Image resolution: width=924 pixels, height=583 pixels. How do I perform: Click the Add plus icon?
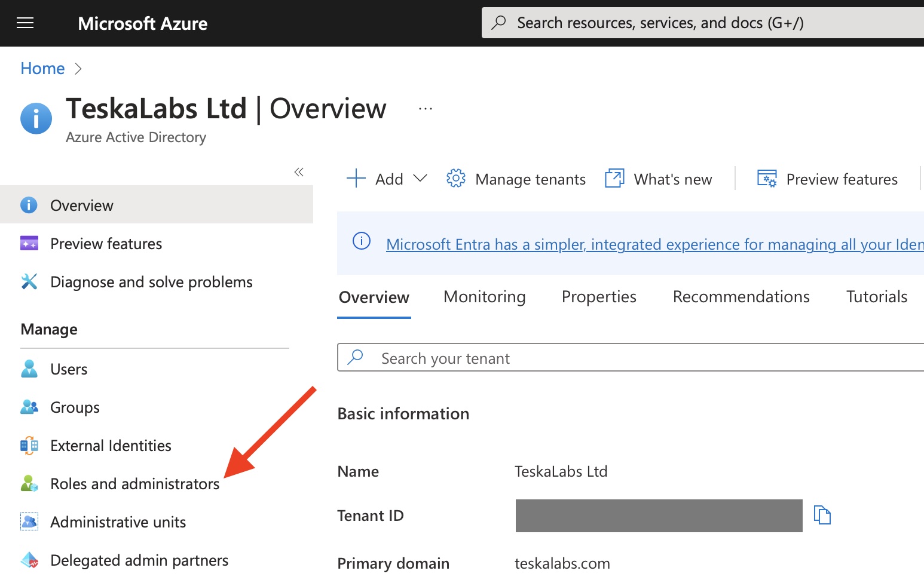coord(356,178)
